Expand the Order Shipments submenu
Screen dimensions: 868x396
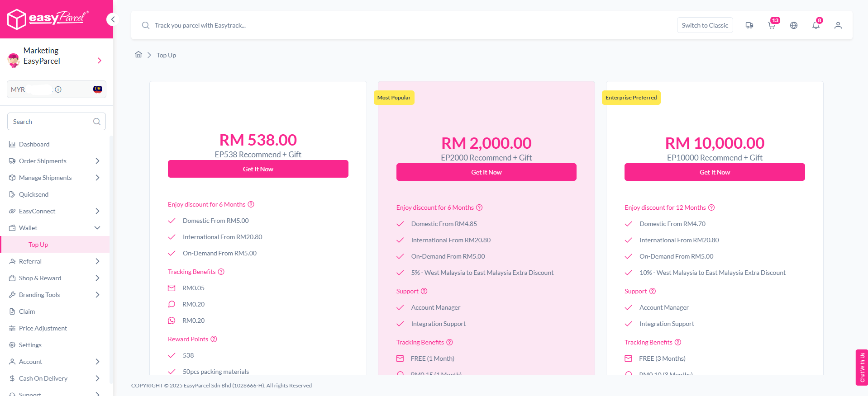[97, 161]
